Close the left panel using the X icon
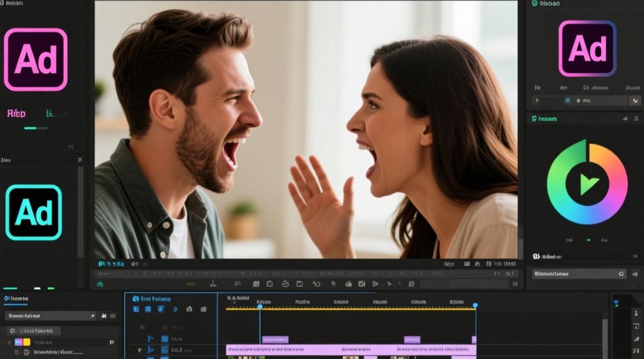This screenshot has width=644, height=359. pyautogui.click(x=80, y=160)
